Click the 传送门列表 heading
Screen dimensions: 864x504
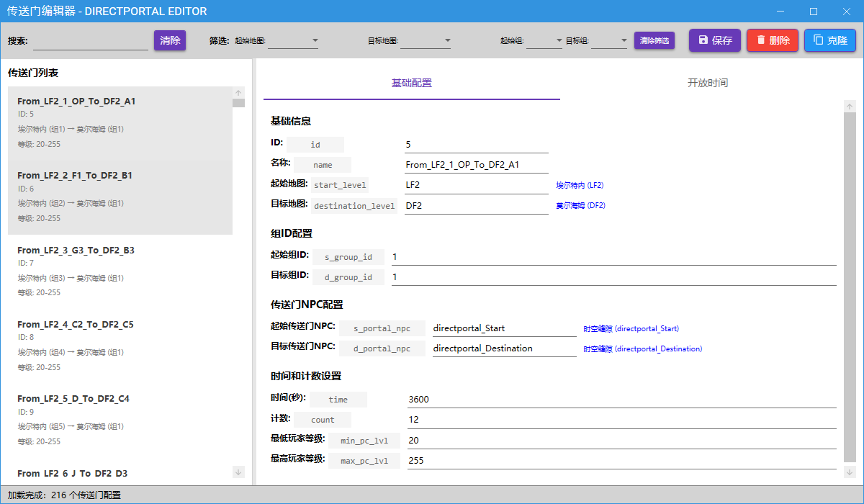coord(33,73)
